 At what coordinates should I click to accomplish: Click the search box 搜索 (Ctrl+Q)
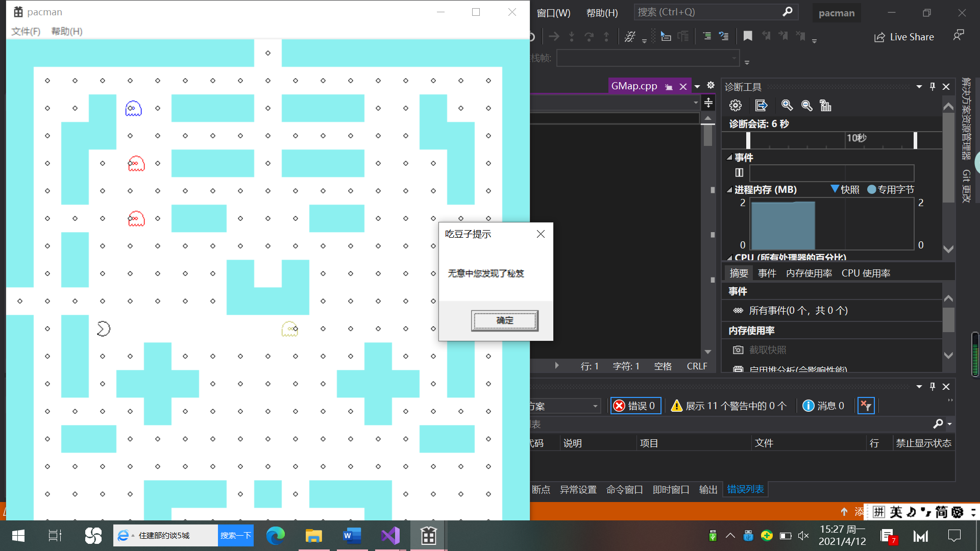pos(716,12)
